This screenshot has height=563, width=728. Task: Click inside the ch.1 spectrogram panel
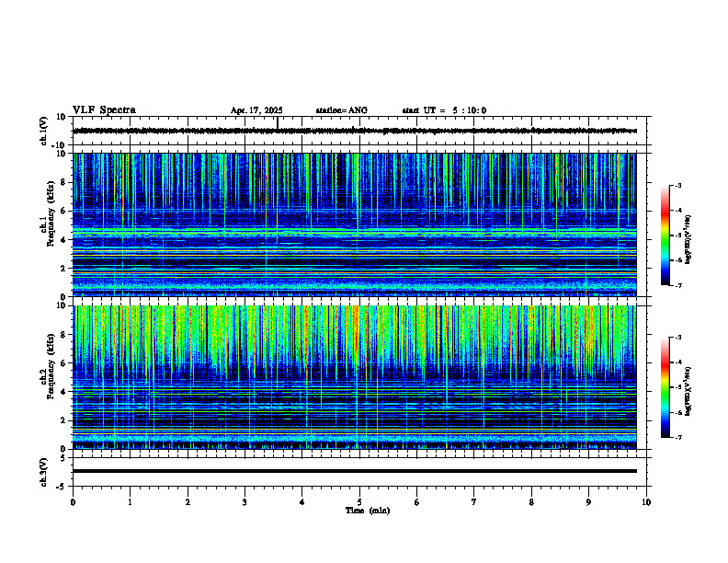[x=355, y=224]
